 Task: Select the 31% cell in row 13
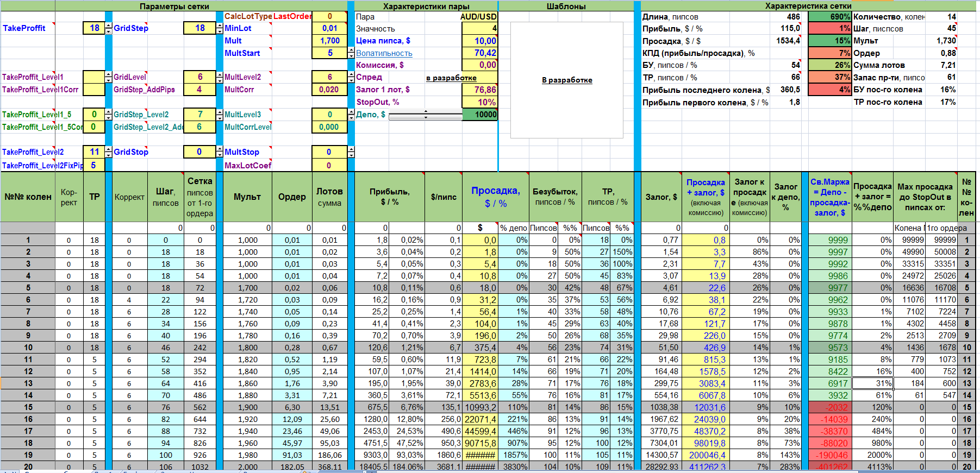click(x=873, y=383)
